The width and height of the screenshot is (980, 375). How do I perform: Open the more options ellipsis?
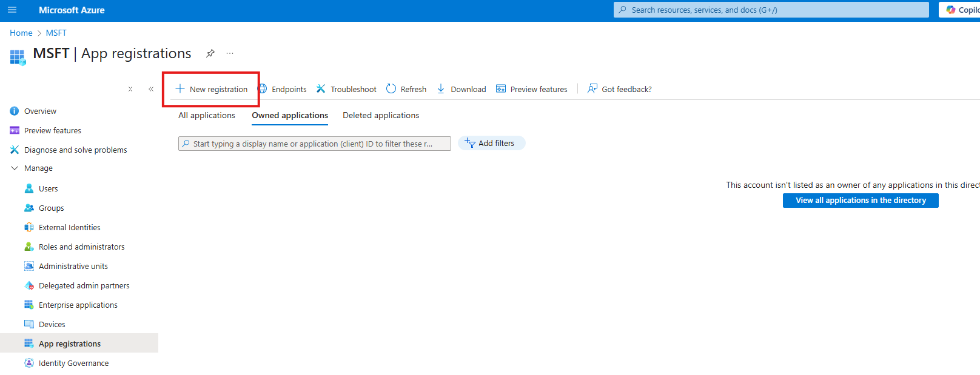tap(230, 53)
